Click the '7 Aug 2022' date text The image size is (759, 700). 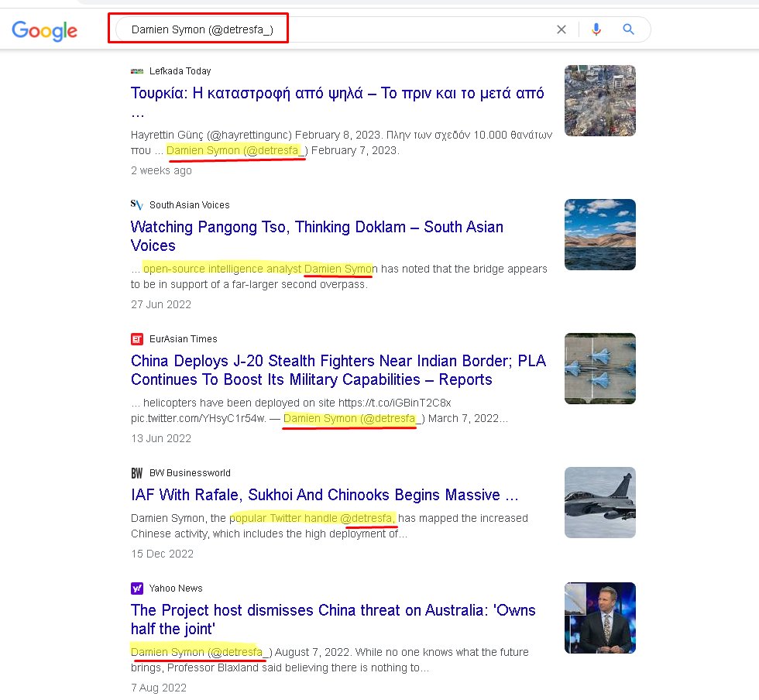(158, 688)
